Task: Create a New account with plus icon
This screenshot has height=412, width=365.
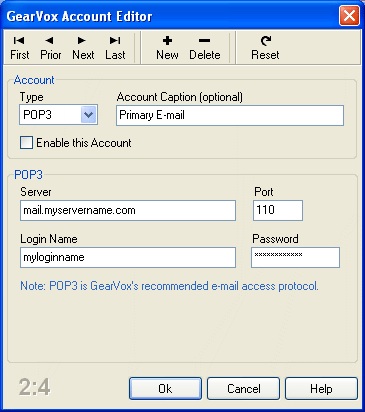Action: (167, 48)
